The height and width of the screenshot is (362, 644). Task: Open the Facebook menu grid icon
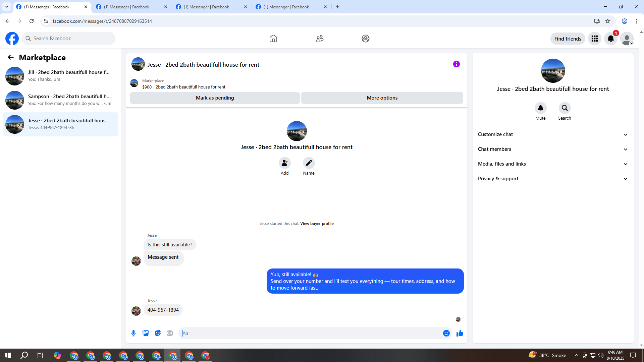coord(594,39)
